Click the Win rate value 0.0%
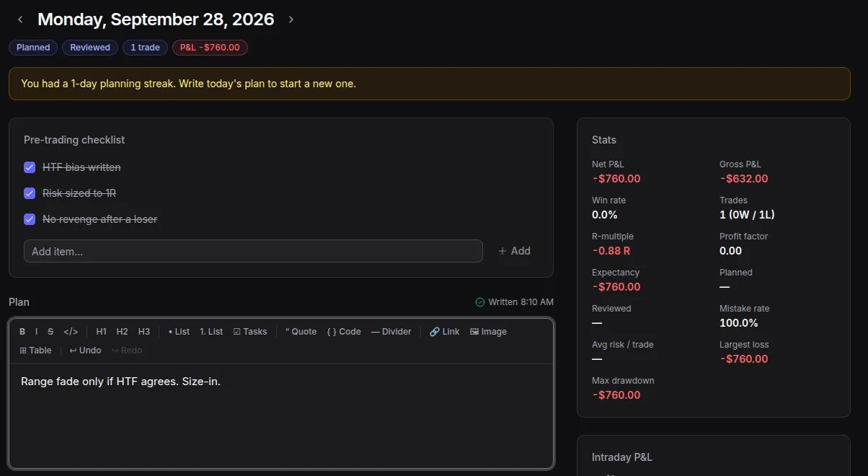This screenshot has width=868, height=476. point(605,215)
